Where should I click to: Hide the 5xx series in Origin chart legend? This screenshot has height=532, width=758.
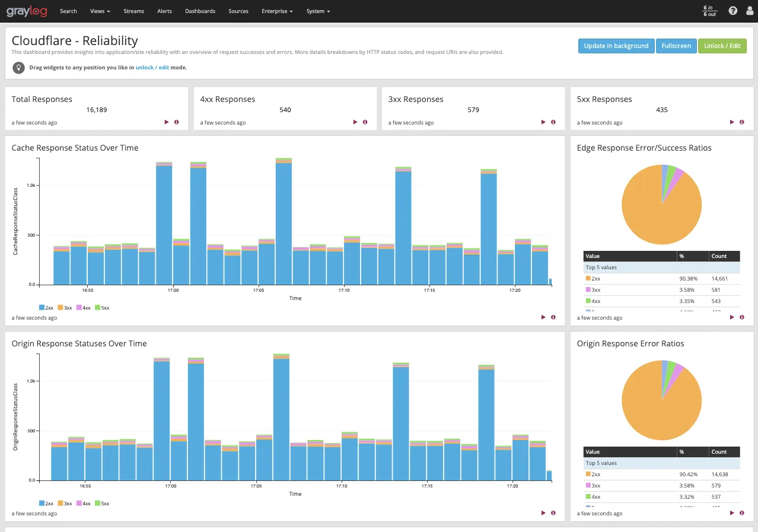(102, 503)
